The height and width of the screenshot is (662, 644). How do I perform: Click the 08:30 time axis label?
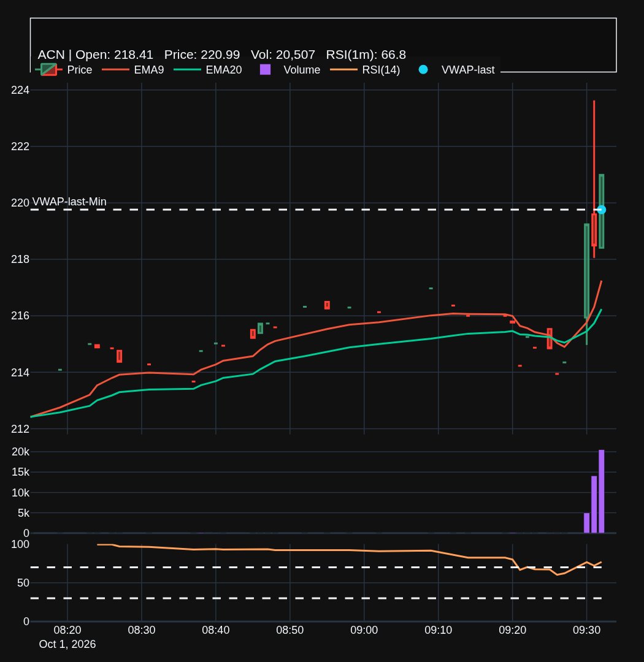coord(142,630)
